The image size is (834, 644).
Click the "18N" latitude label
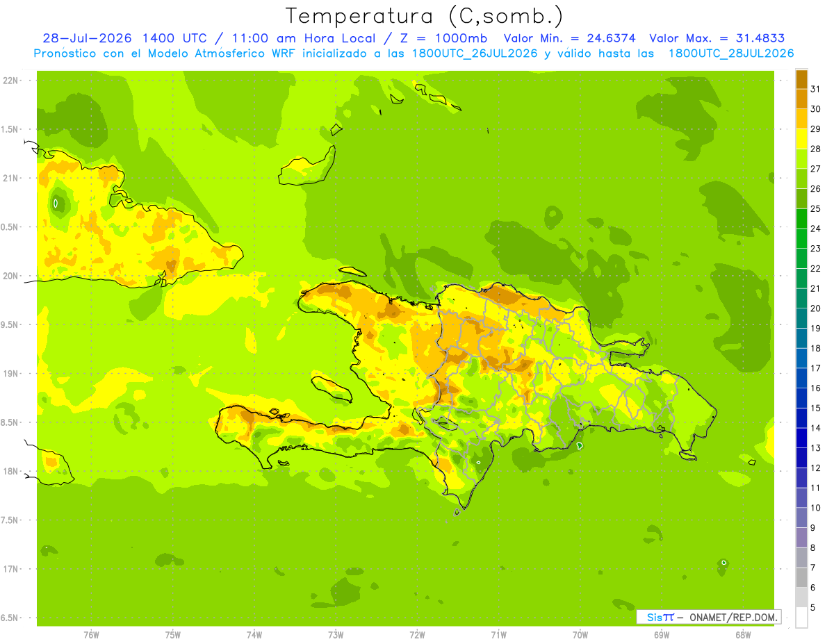pyautogui.click(x=12, y=471)
